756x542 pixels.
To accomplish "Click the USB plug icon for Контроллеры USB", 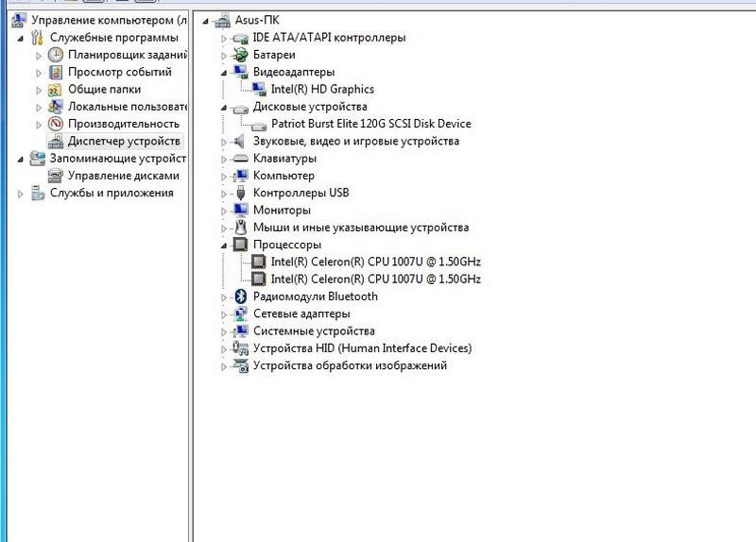I will coord(240,193).
